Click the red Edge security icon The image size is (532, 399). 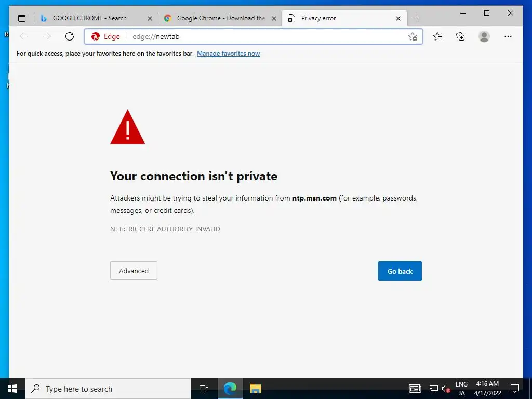[96, 36]
